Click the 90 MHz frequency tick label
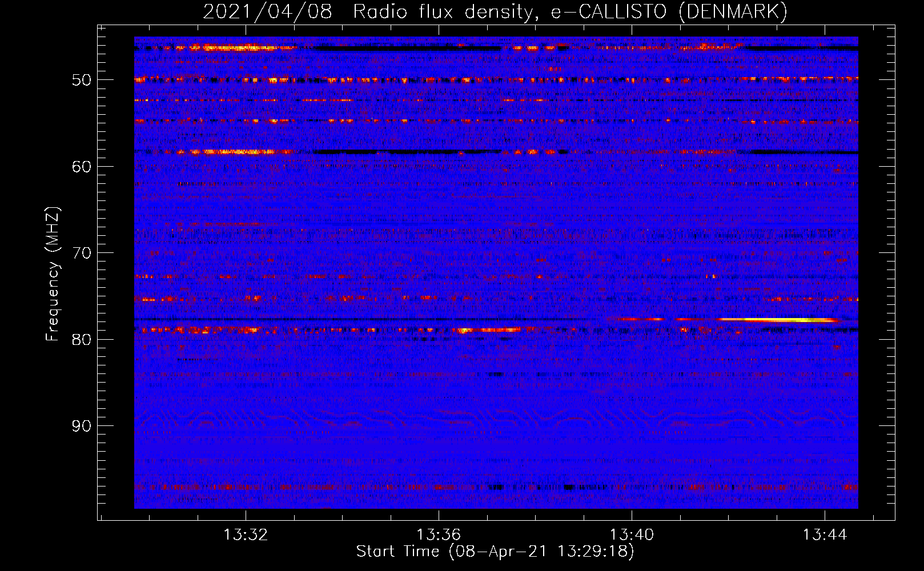This screenshot has width=924, height=571. pos(82,426)
